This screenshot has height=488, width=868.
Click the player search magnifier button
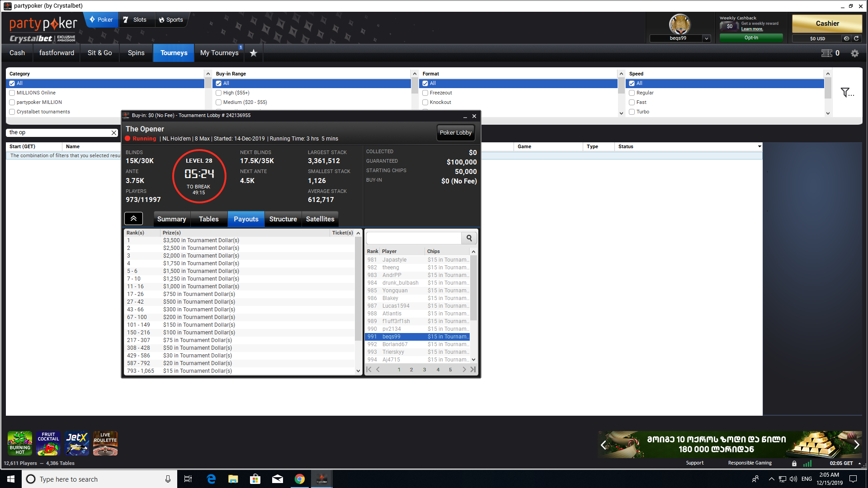coord(469,238)
